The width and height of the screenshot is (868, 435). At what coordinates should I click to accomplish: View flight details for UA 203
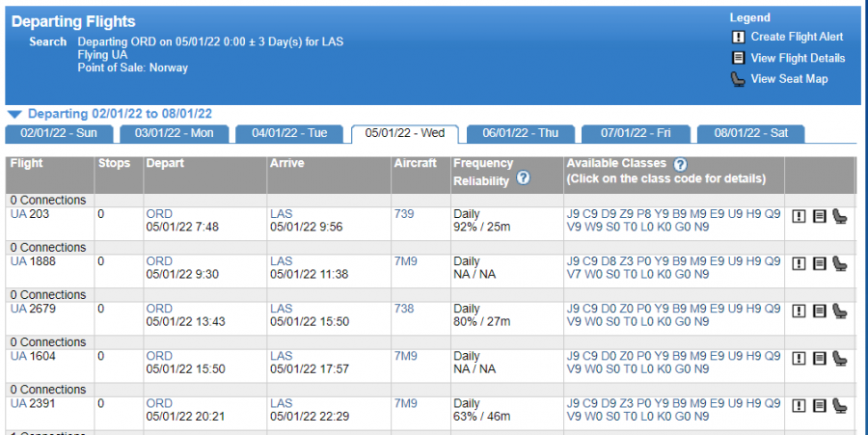pos(819,216)
